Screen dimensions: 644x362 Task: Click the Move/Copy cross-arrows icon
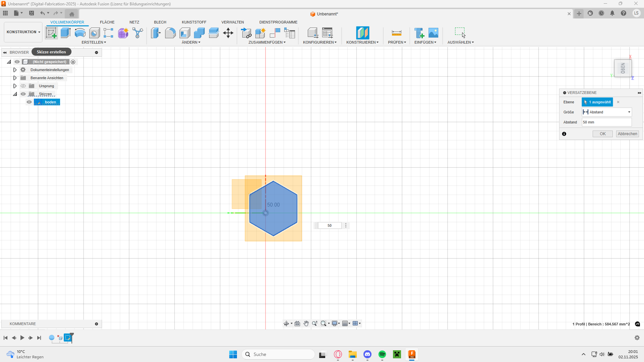pos(228,33)
